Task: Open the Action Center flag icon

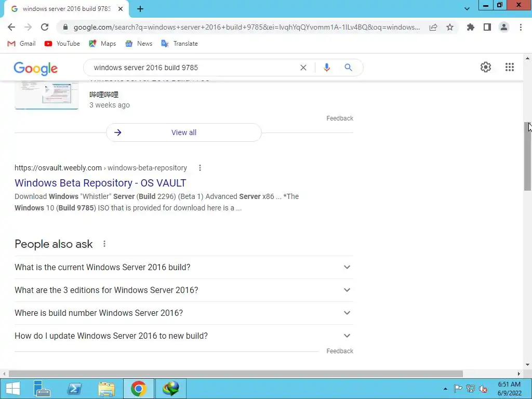Action: [458, 389]
